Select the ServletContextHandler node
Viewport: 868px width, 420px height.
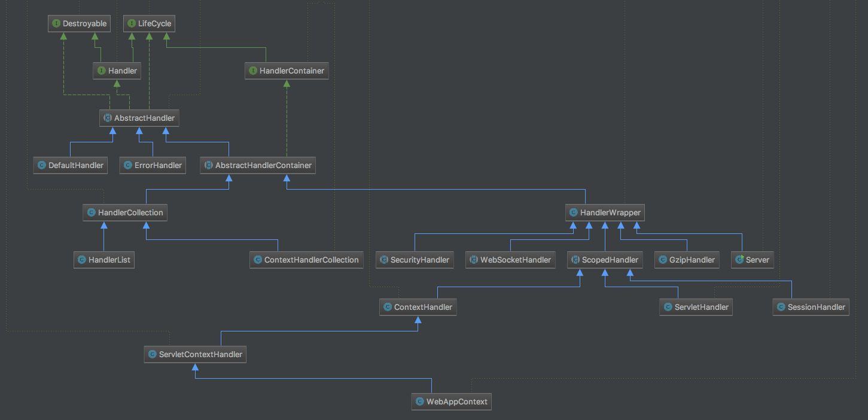click(196, 355)
